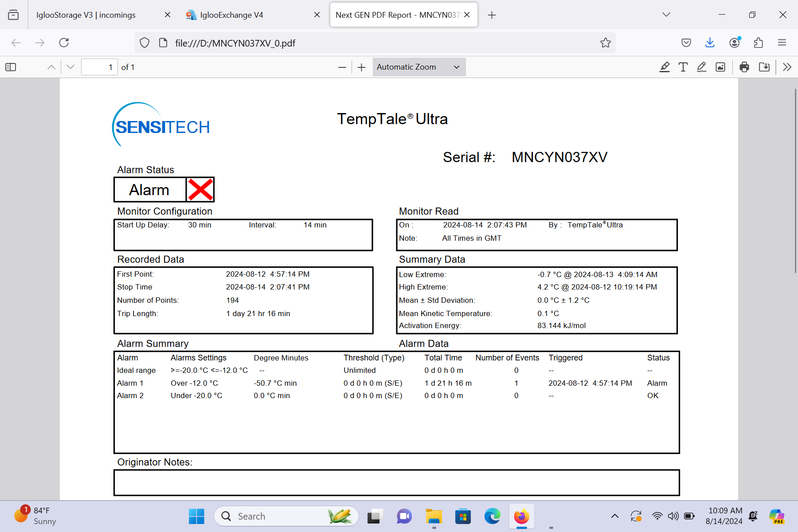This screenshot has height=532, width=798.
Task: Open the volume control in system tray
Action: (673, 516)
